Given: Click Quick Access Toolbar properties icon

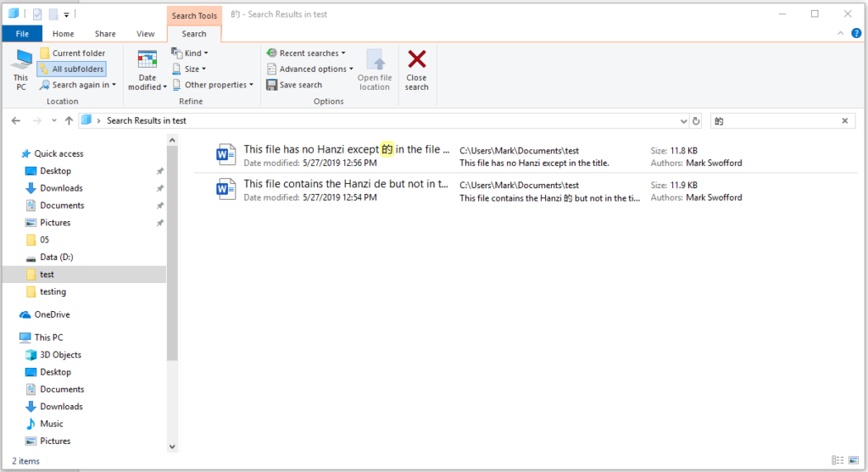Looking at the screenshot, I should click(37, 14).
